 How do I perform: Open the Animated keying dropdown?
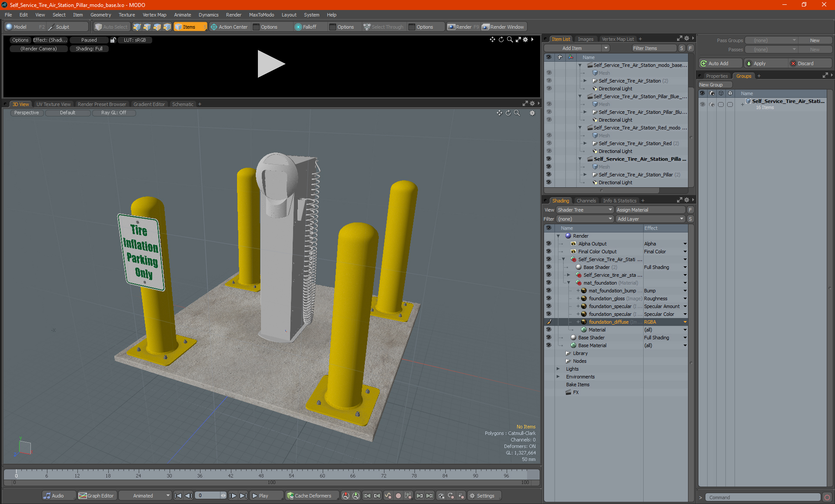145,496
